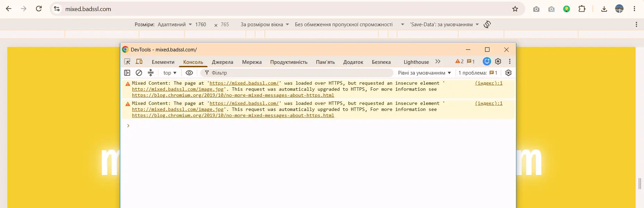Open the DevTools three-dot customize menu
The image size is (644, 208).
510,61
